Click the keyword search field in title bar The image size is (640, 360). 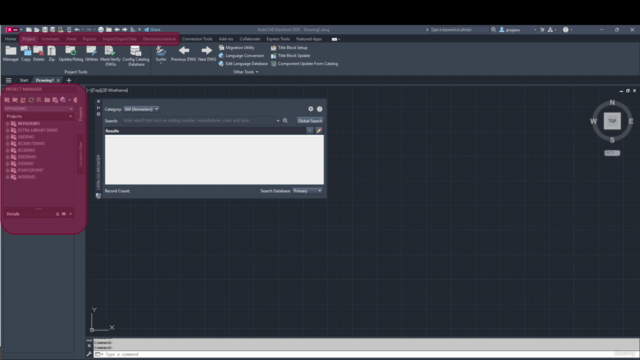click(x=458, y=29)
